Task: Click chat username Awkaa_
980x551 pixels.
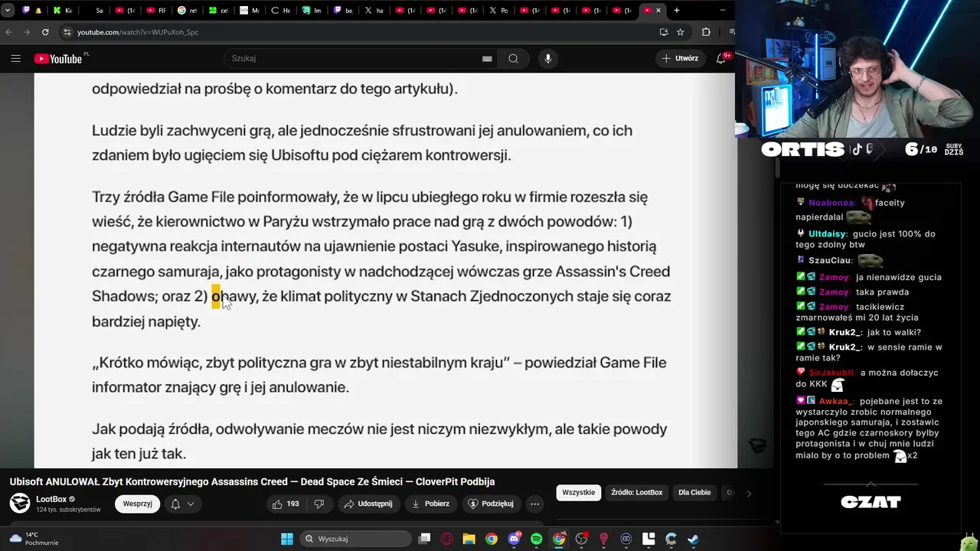Action: 836,401
